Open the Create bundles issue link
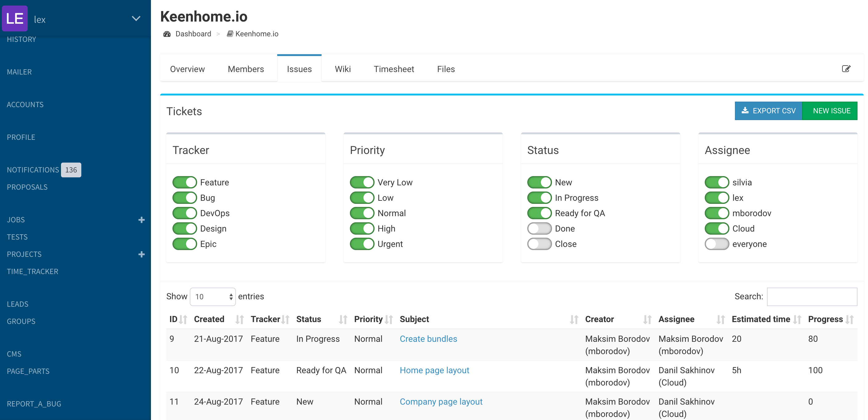This screenshot has width=868, height=420. pos(428,339)
